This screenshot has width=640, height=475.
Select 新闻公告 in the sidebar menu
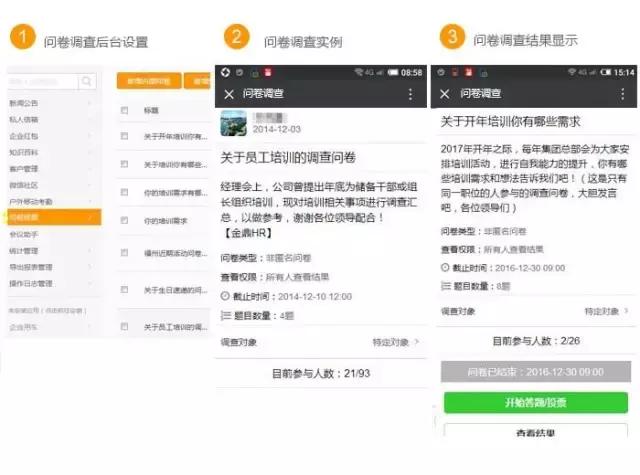tap(24, 103)
